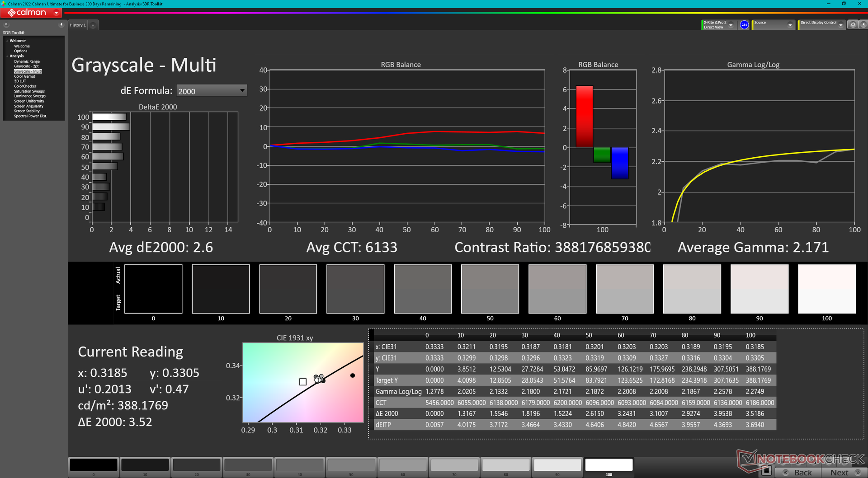Open Spectral Power Dist. page
Viewport: 868px width, 478px height.
pyautogui.click(x=30, y=116)
